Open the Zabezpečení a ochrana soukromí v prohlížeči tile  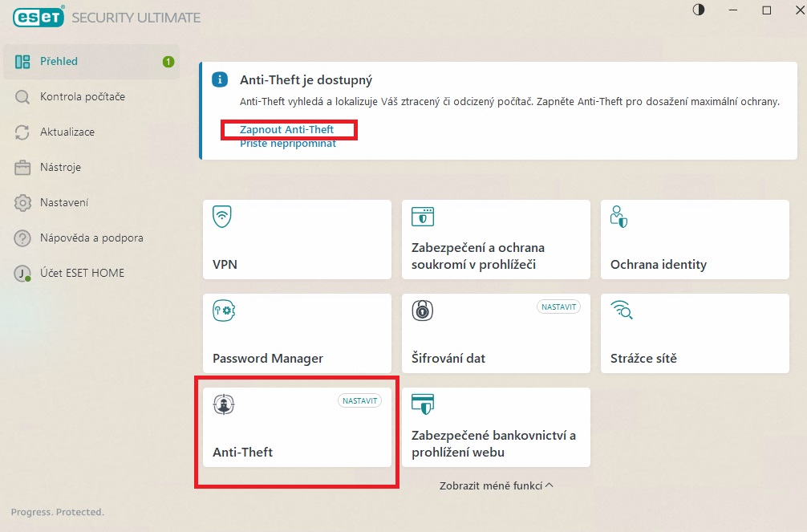click(x=496, y=239)
